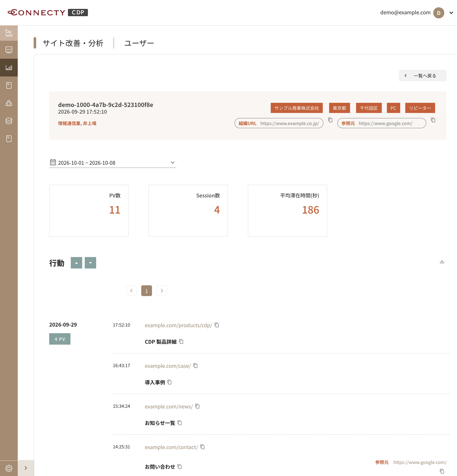Go to previous page of behavior list
The image size is (457, 476).
[x=131, y=291]
